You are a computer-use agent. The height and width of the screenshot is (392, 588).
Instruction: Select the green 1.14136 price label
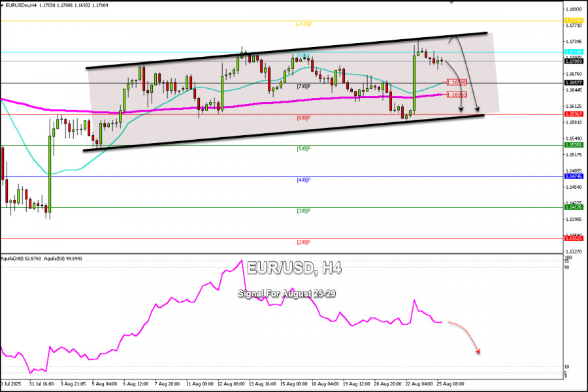[x=574, y=207]
